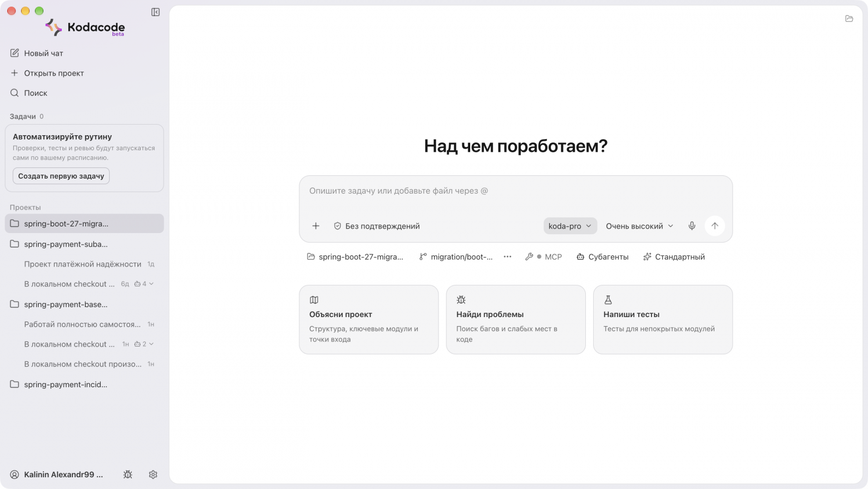Open Поиск in the sidebar
868x489 pixels.
point(29,93)
